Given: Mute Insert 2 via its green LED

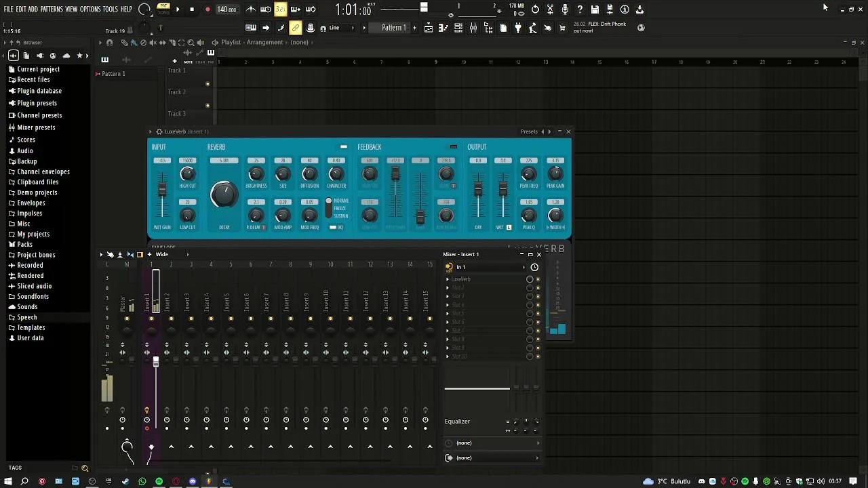Looking at the screenshot, I should 171,319.
